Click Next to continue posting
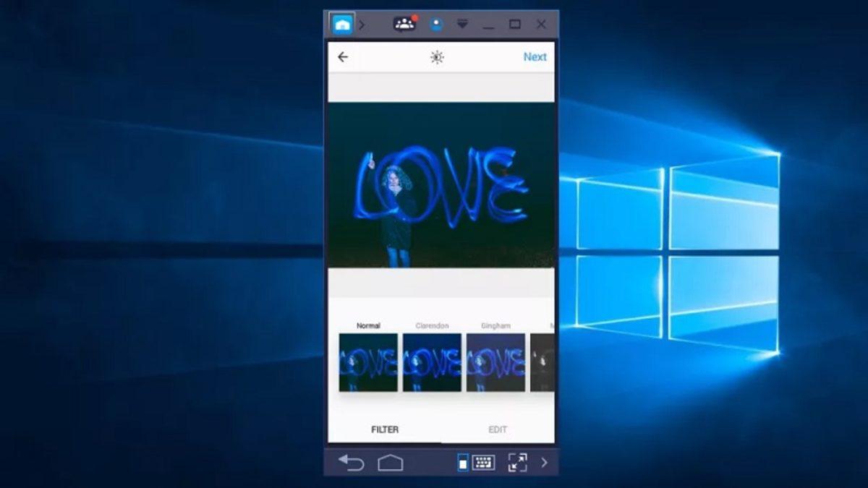 535,57
